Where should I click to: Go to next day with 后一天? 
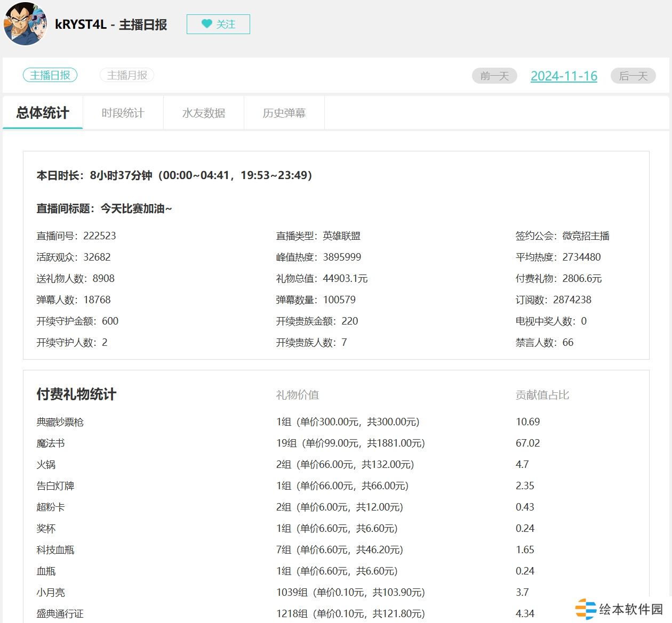click(633, 76)
